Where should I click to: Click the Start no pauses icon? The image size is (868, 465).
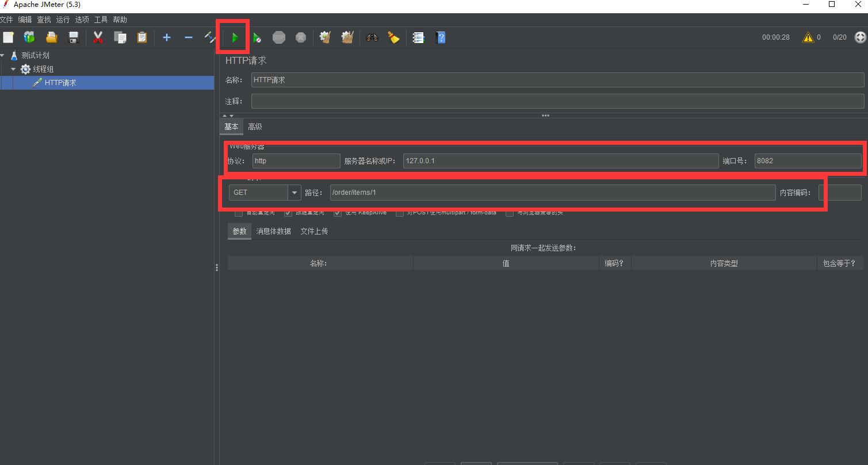[257, 37]
